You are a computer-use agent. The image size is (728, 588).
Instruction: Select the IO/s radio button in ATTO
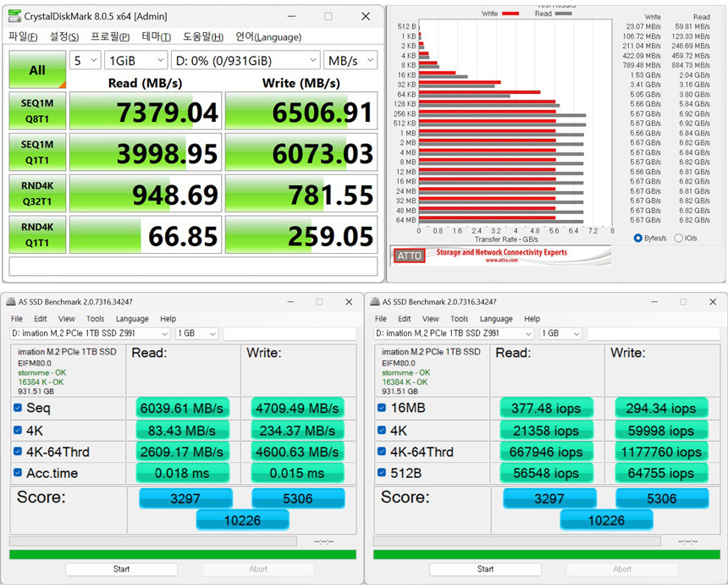tap(678, 238)
